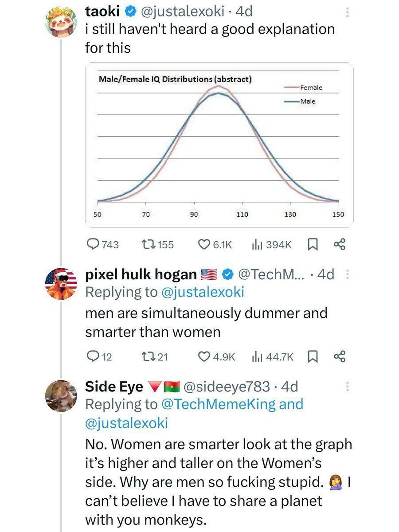The width and height of the screenshot is (399, 532).
Task: Open more options on pixel hulk hogan's reply
Action: 347,275
